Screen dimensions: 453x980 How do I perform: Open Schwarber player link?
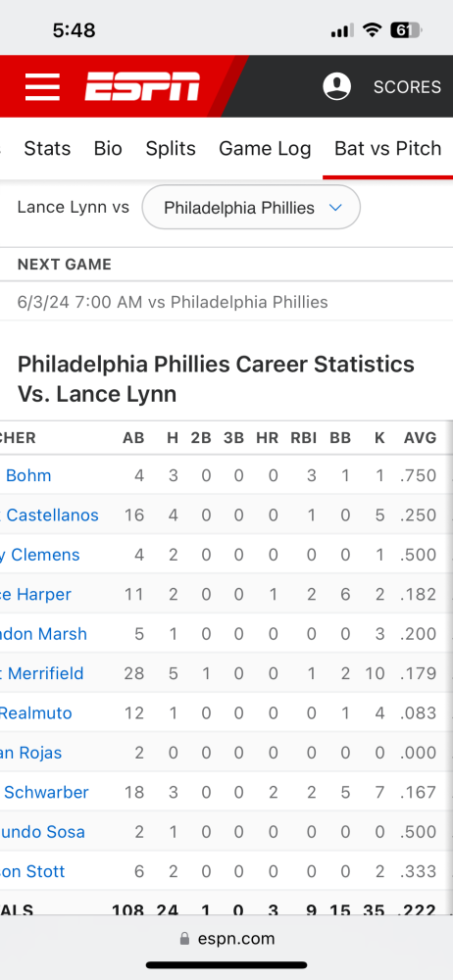coord(44,793)
